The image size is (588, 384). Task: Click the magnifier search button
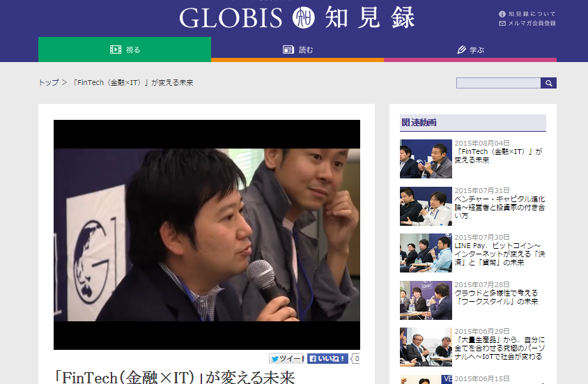[548, 83]
